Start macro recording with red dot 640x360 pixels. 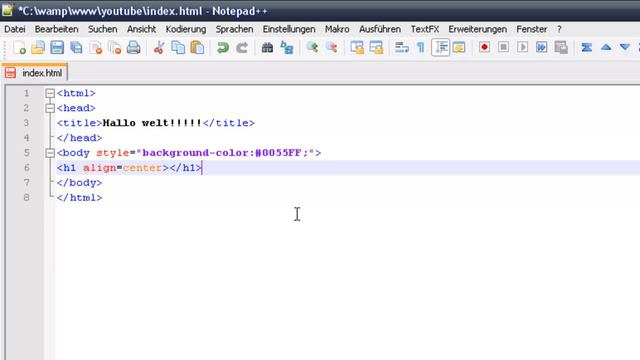click(484, 47)
